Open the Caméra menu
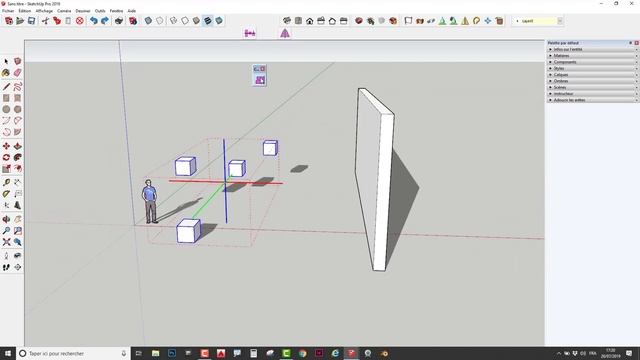 [64, 11]
